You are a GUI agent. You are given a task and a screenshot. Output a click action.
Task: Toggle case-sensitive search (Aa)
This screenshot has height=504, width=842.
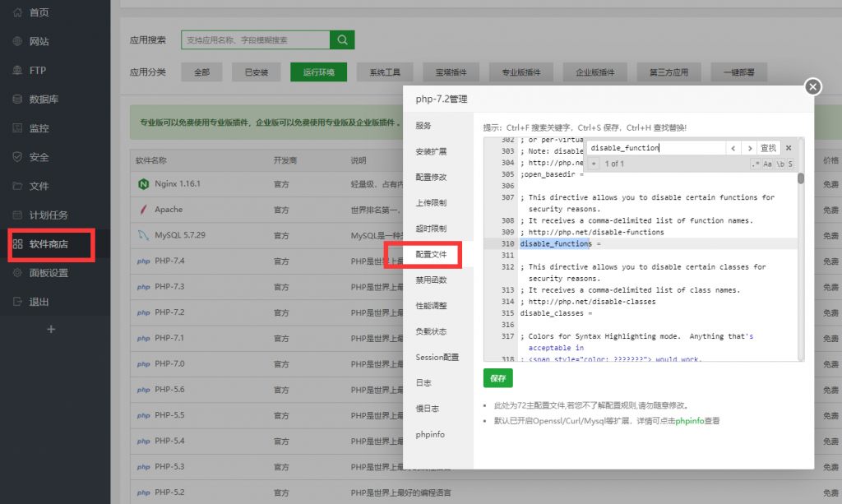tap(768, 164)
